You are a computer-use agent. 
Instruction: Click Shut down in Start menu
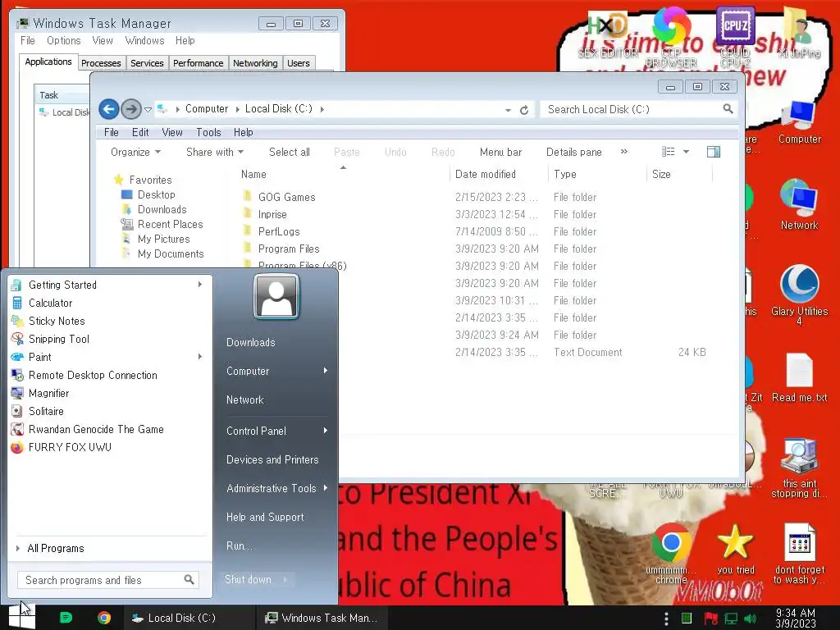pos(248,580)
